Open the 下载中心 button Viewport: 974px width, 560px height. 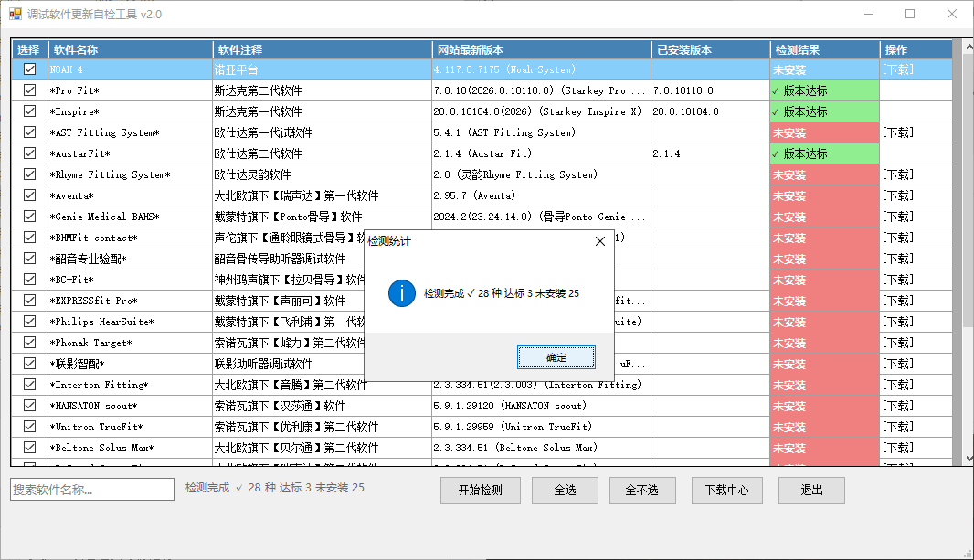tap(726, 491)
